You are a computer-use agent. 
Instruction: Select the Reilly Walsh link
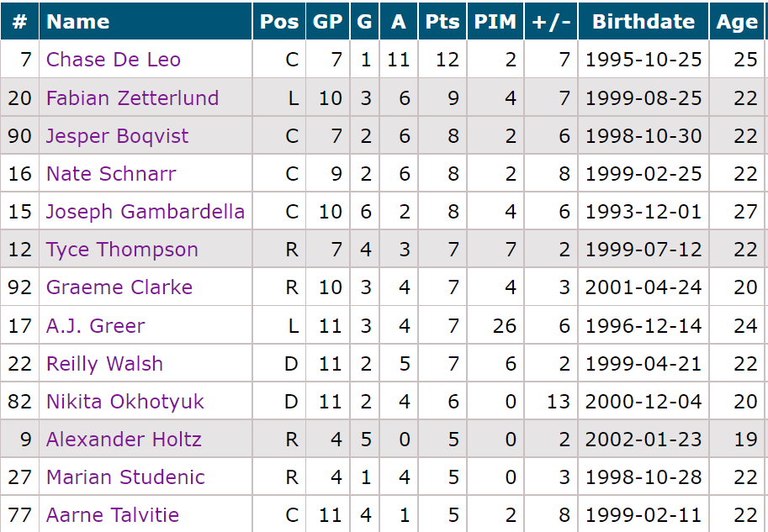pos(104,364)
